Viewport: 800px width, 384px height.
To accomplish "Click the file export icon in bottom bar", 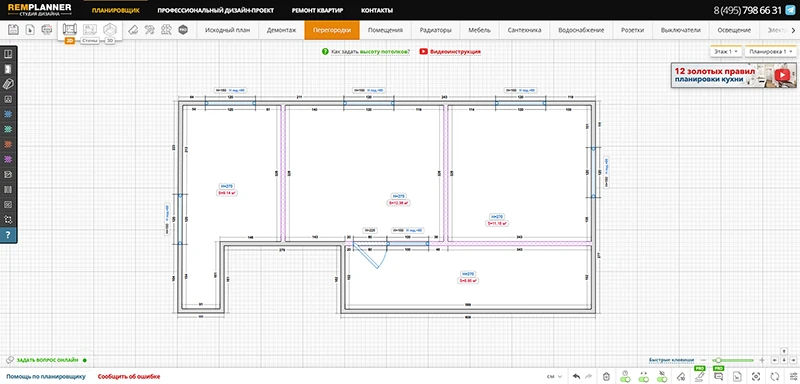I will pyautogui.click(x=737, y=376).
